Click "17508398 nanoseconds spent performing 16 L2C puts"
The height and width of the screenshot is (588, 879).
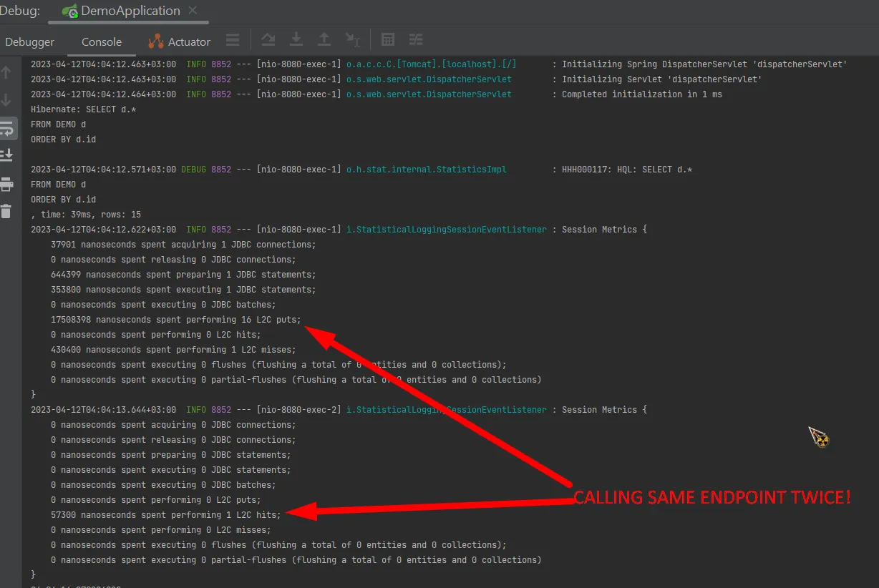[x=176, y=320]
